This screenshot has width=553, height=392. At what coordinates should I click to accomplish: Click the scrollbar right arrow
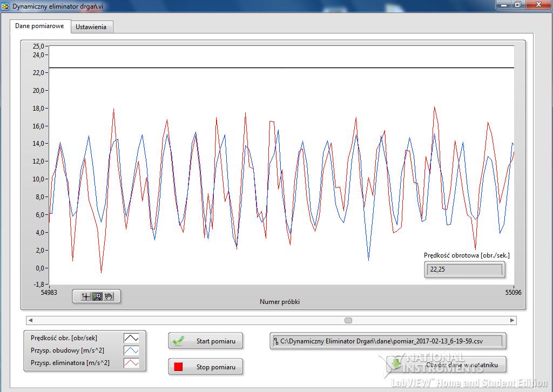[x=512, y=320]
